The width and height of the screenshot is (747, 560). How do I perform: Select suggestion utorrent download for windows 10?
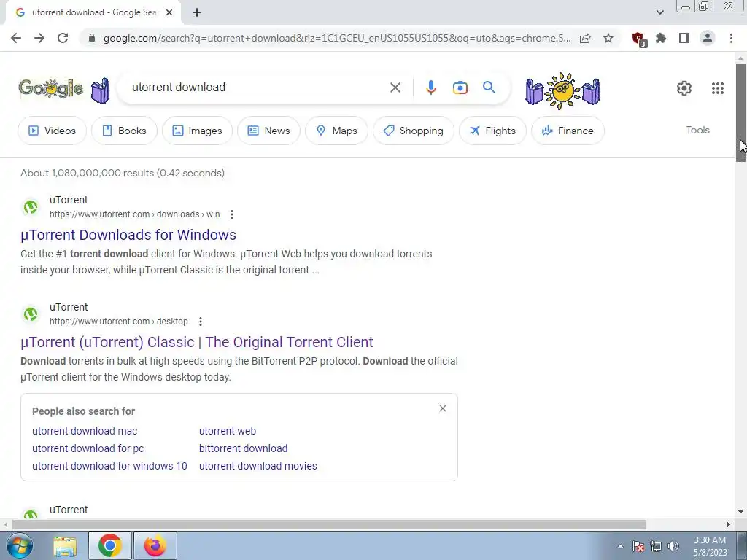pos(109,466)
